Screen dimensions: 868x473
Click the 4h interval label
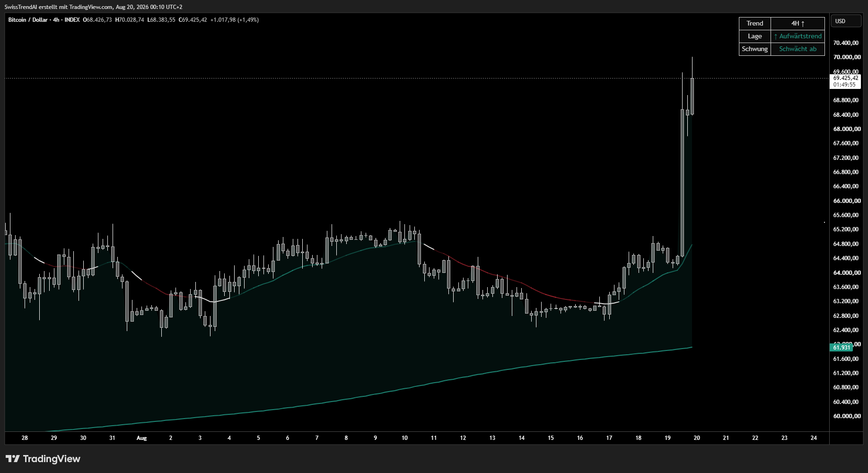[56, 20]
